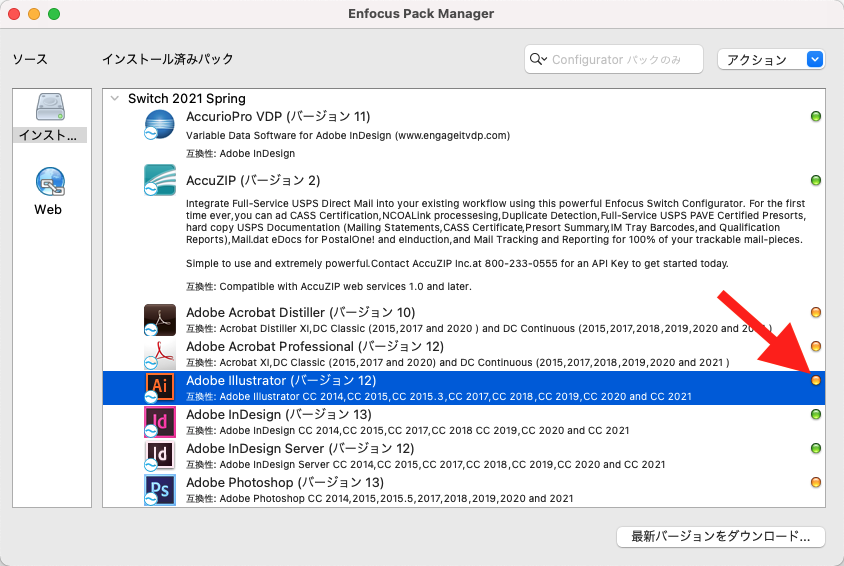Click the green status dot for AccurioPro VDP
The height and width of the screenshot is (566, 844).
[x=816, y=117]
